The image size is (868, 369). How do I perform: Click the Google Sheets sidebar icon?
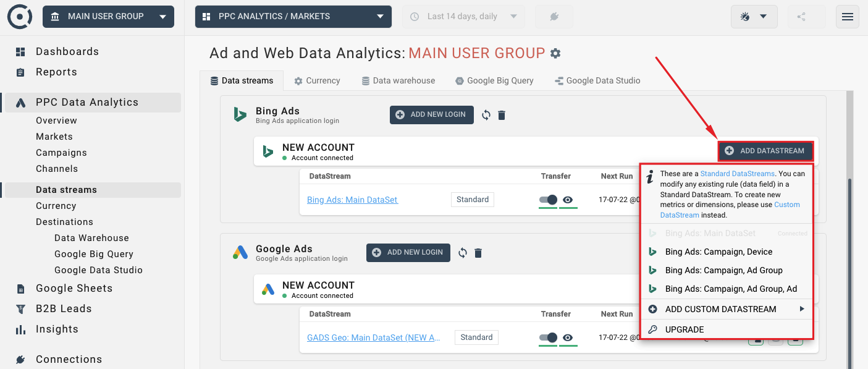click(x=20, y=289)
